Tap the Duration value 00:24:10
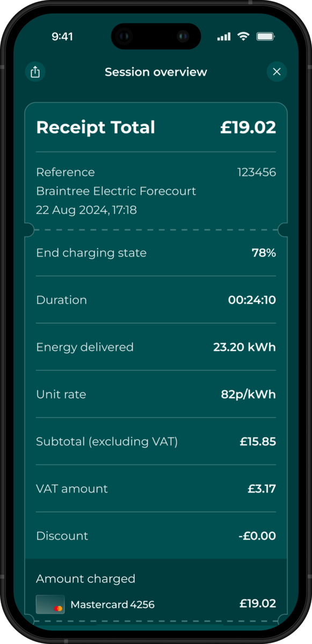312x644 pixels. point(252,300)
